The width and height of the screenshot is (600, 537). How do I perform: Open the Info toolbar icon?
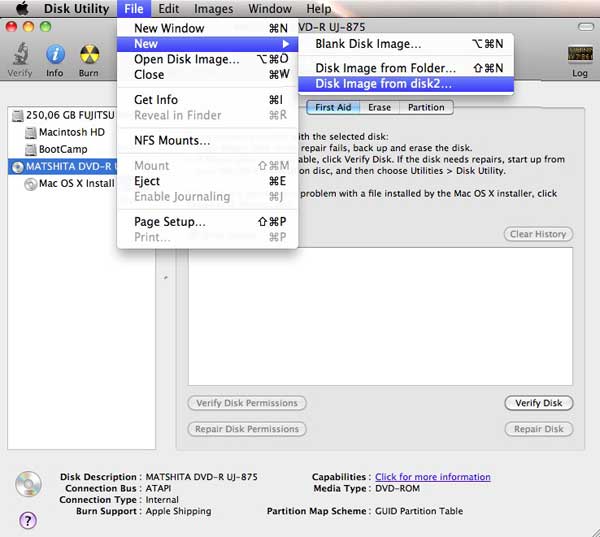pos(55,54)
